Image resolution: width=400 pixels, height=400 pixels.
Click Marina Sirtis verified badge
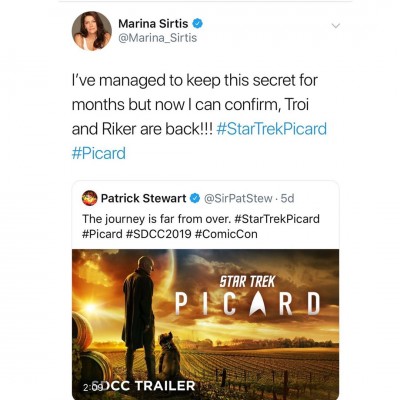pyautogui.click(x=198, y=24)
